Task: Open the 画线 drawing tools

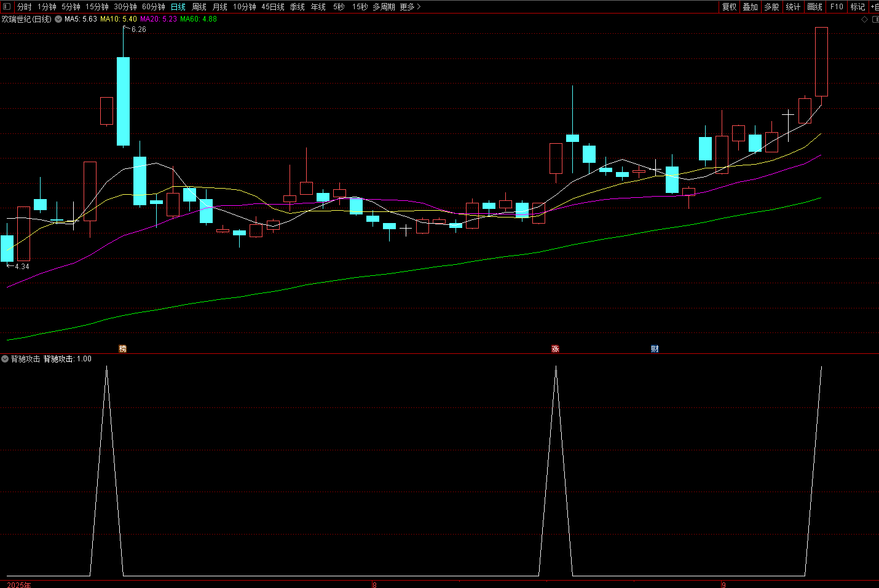Action: 815,7
